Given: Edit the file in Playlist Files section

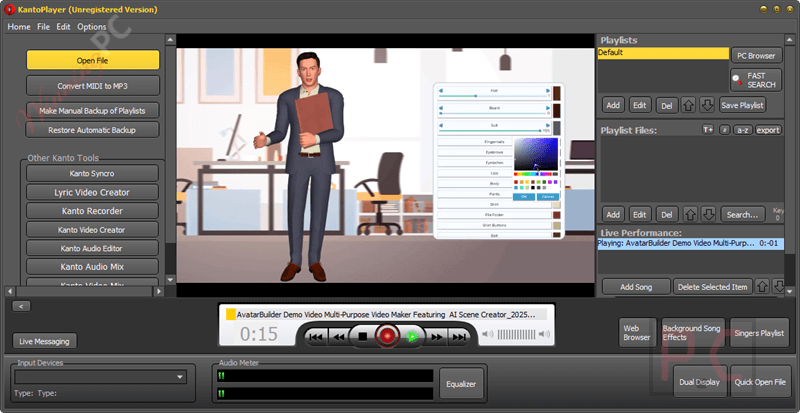Looking at the screenshot, I should pos(640,214).
